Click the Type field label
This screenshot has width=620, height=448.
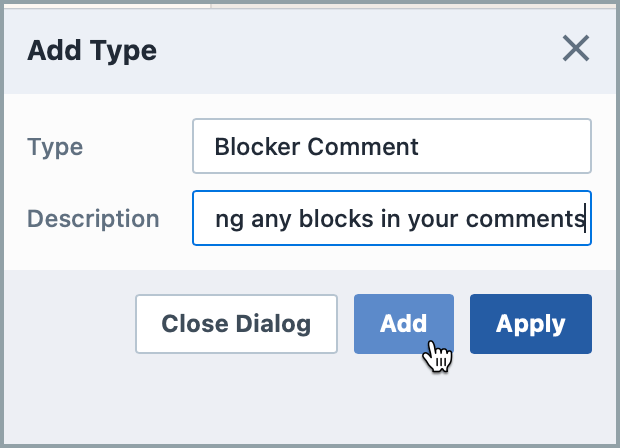click(55, 147)
